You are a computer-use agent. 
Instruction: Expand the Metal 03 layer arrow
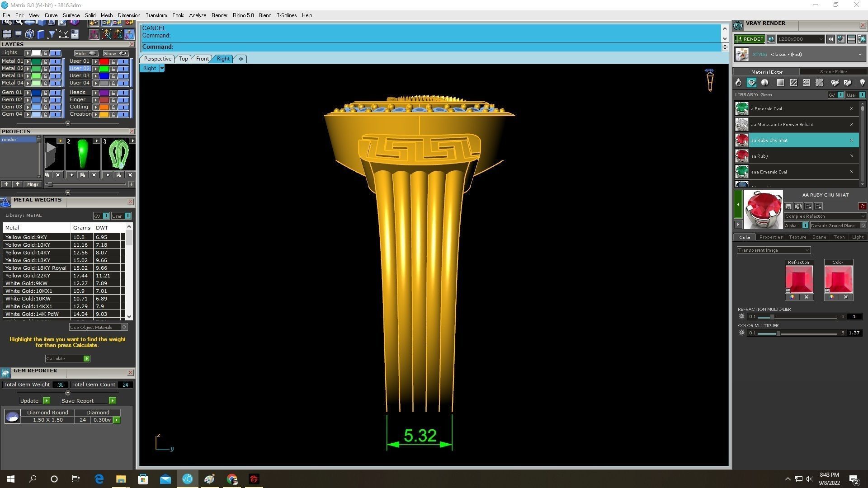[28, 76]
